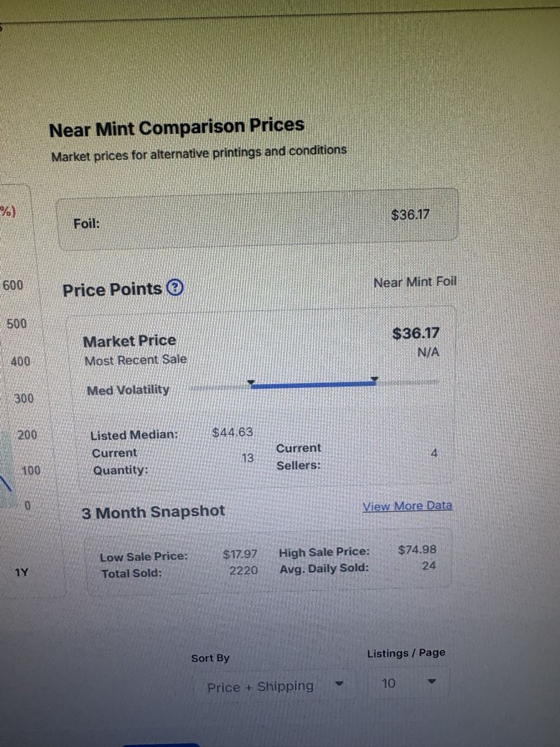Click the Low Sale Price $17.97 value
The width and height of the screenshot is (560, 747).
pyautogui.click(x=240, y=553)
